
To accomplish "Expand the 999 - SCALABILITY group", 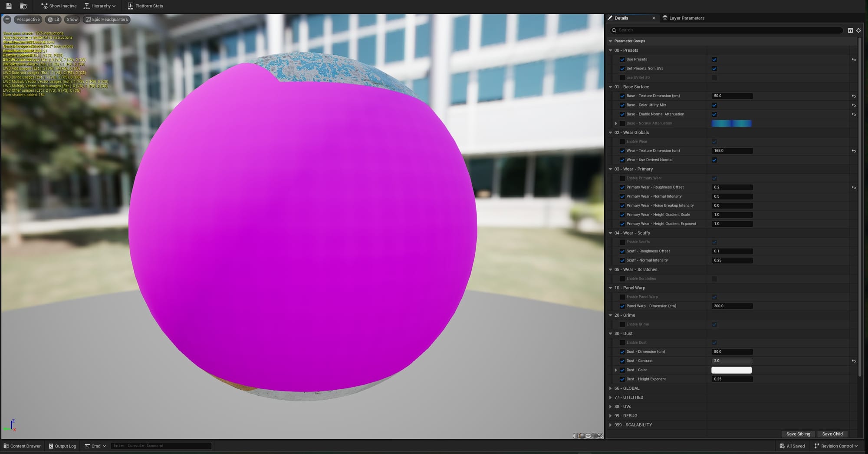I will click(610, 425).
